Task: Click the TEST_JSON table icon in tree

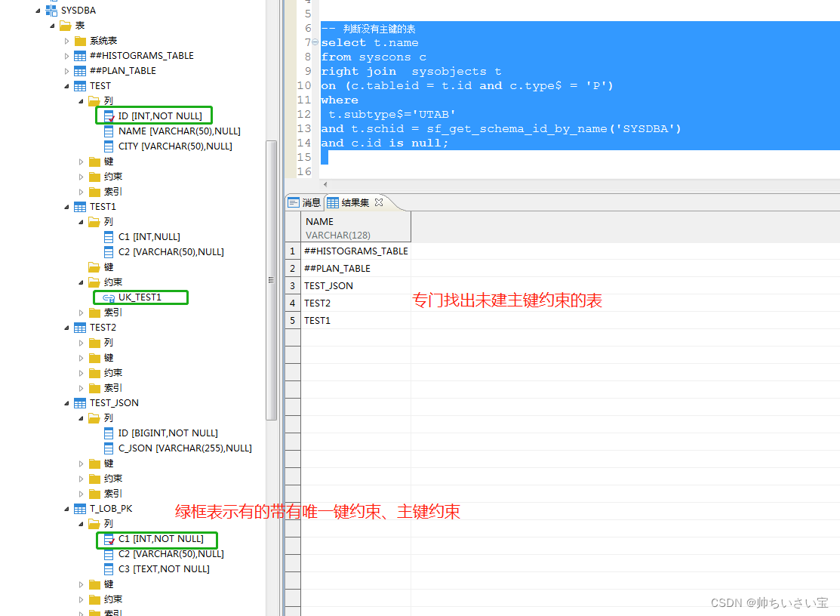Action: pyautogui.click(x=80, y=403)
